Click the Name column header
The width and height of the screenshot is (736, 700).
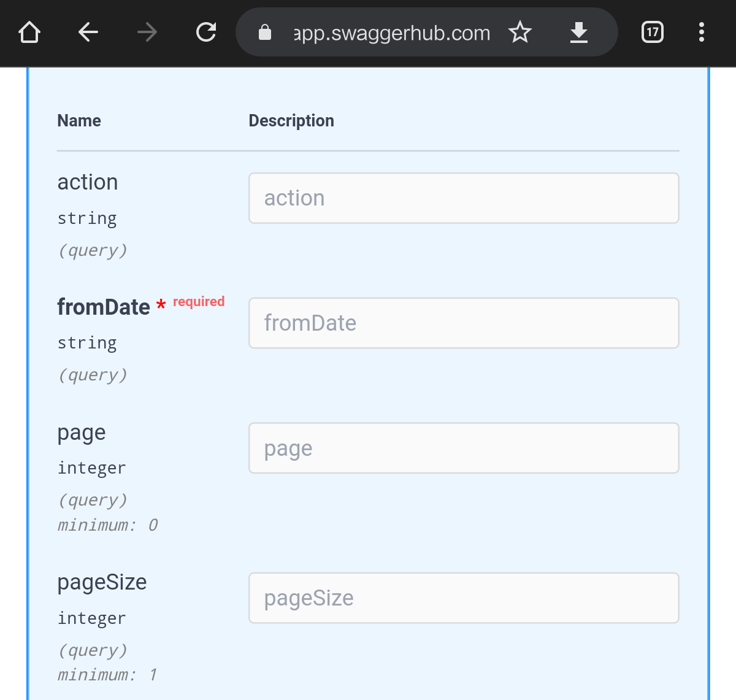pos(79,120)
